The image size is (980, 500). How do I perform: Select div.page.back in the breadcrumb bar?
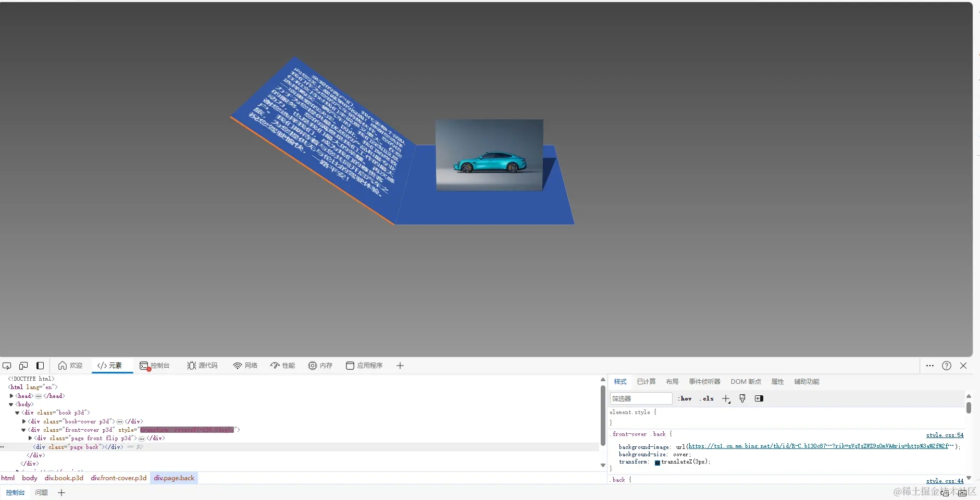(x=174, y=478)
